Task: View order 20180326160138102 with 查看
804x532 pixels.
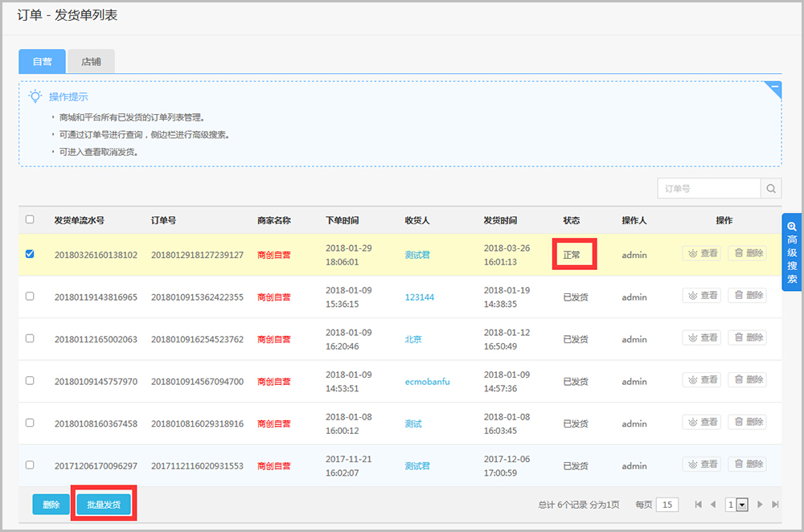Action: click(701, 253)
